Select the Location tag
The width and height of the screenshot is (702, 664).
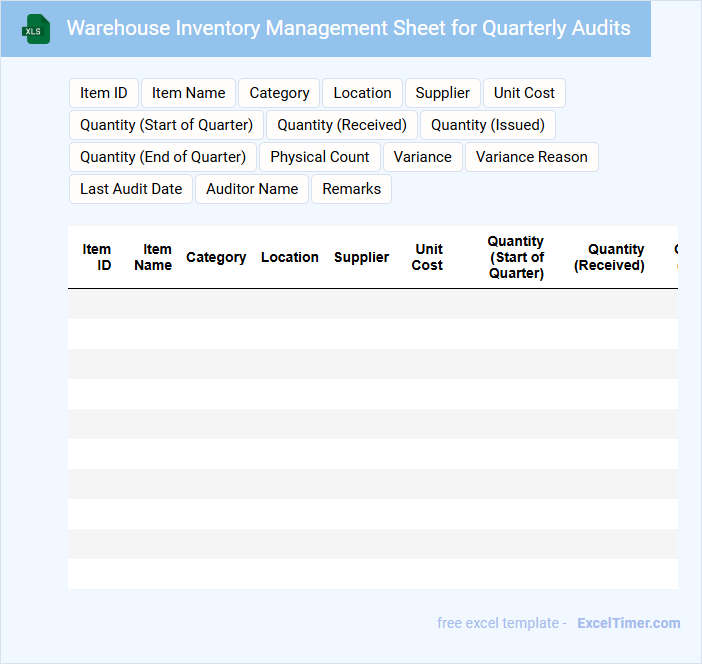point(362,93)
